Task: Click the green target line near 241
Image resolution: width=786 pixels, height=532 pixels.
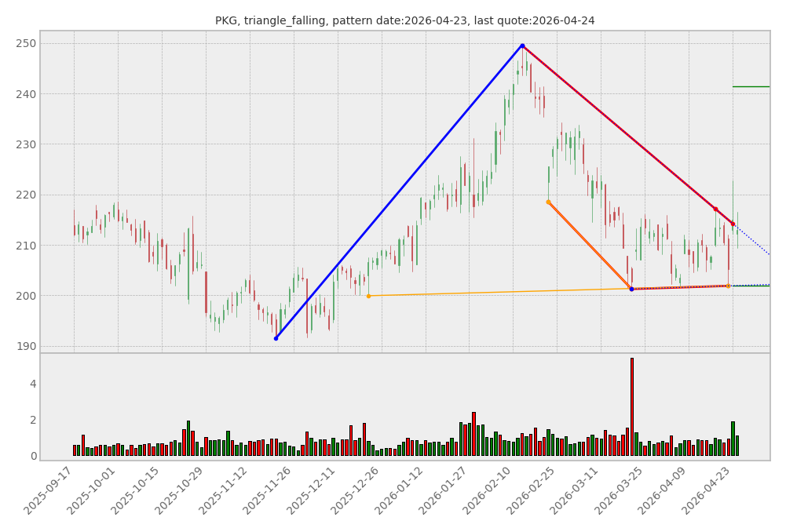Action: (x=751, y=86)
